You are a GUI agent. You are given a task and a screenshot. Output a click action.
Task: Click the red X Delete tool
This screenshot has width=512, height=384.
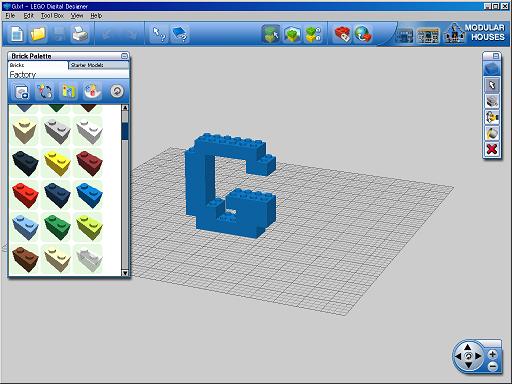coord(492,149)
